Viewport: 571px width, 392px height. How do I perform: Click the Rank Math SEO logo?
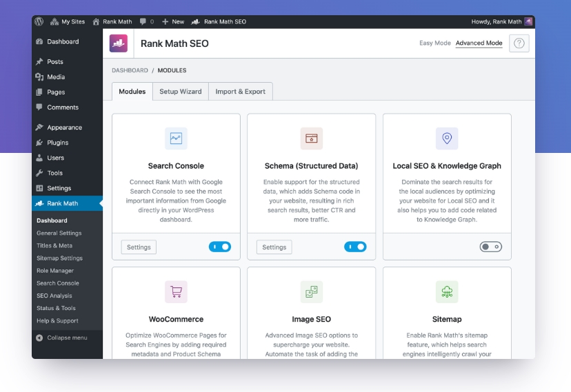coord(119,43)
